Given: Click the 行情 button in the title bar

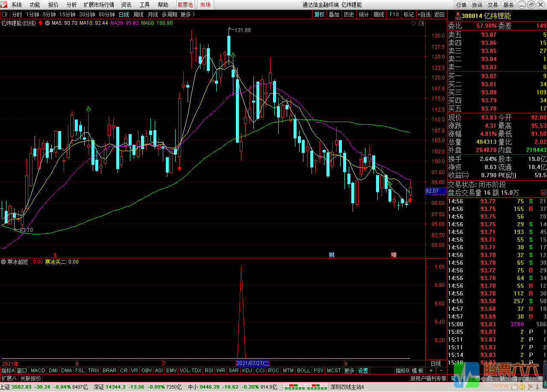Looking at the screenshot, I should pyautogui.click(x=462, y=5).
